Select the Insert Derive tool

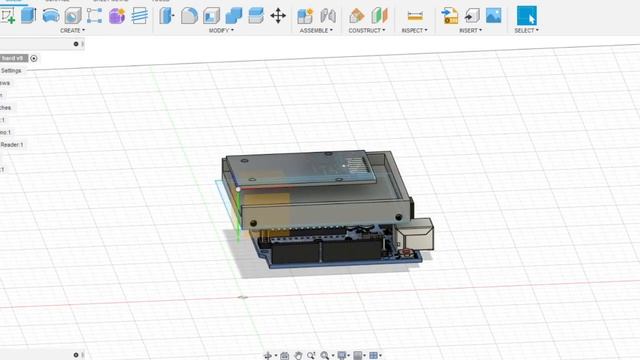450,16
